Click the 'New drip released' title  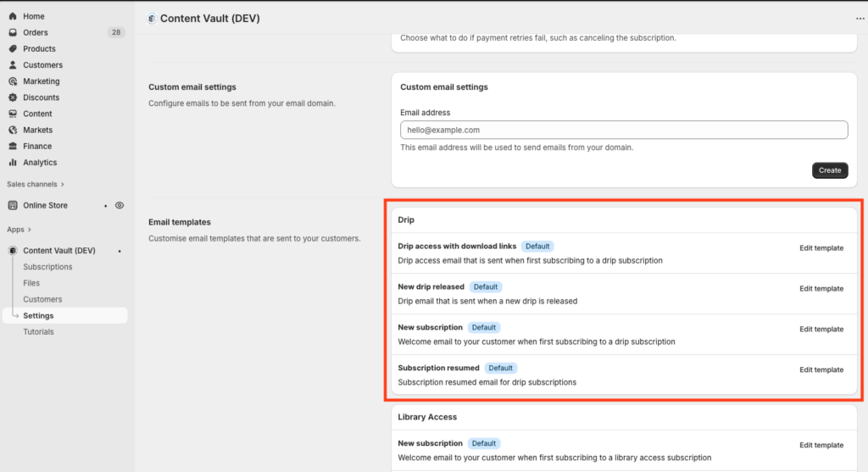(x=431, y=286)
